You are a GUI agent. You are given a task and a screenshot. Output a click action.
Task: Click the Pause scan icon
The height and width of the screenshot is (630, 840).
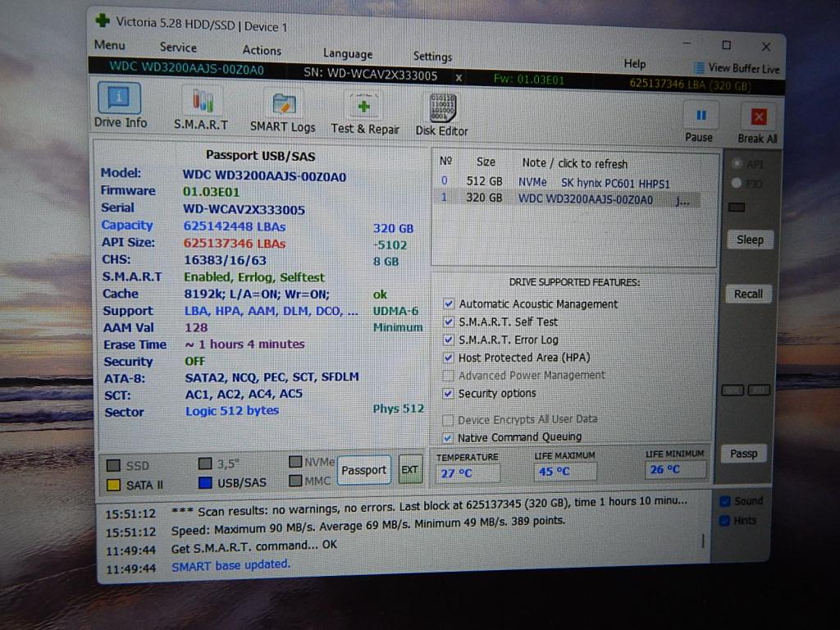coord(701,116)
